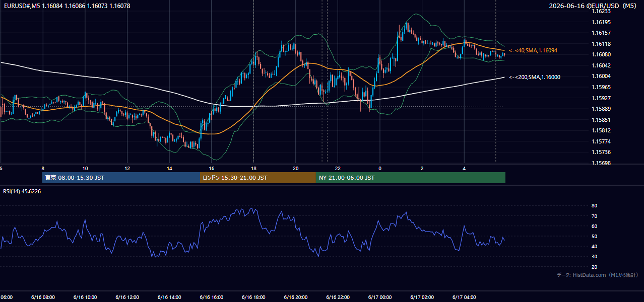644x302 pixels.
Task: Click the 6/17 02:00 date label
Action: [x=422, y=297]
